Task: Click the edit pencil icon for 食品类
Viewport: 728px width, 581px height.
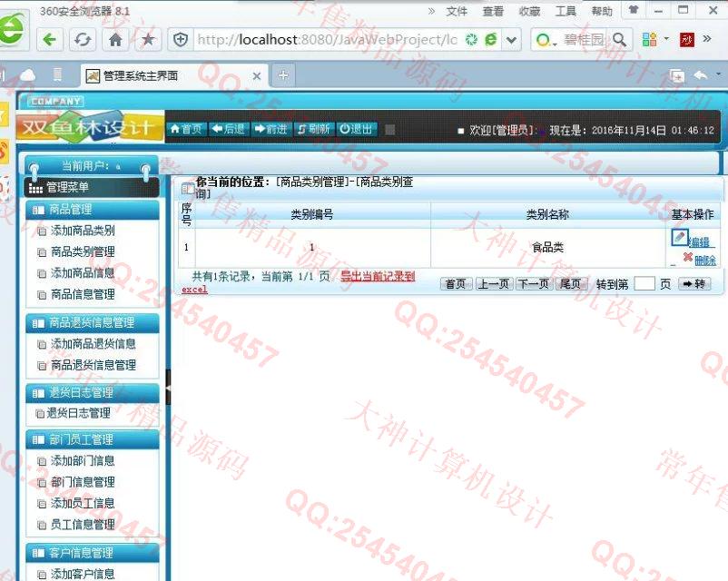Action: click(x=679, y=237)
